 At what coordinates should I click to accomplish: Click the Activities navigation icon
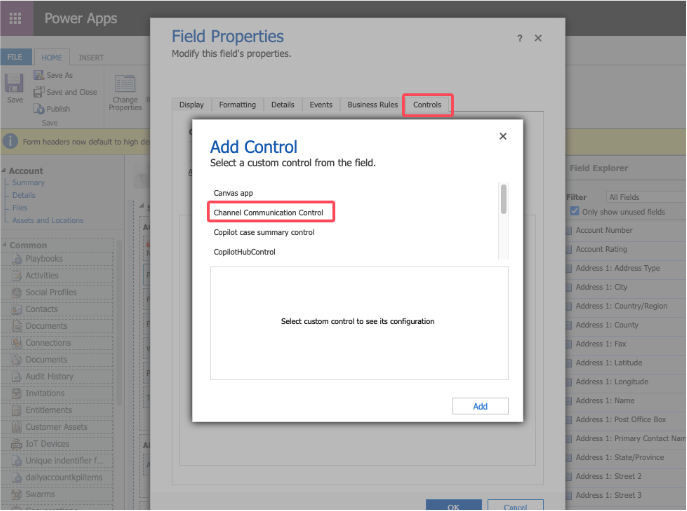tap(17, 276)
